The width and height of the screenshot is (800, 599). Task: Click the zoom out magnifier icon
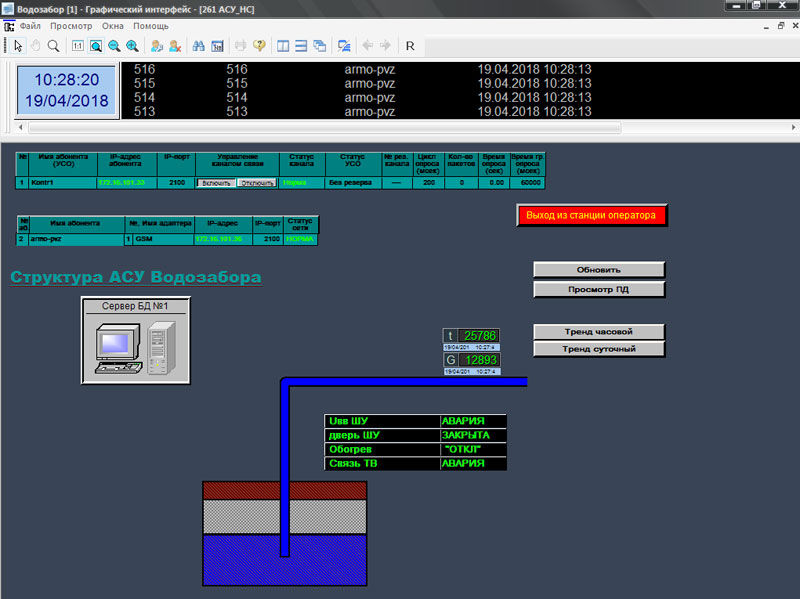point(114,45)
